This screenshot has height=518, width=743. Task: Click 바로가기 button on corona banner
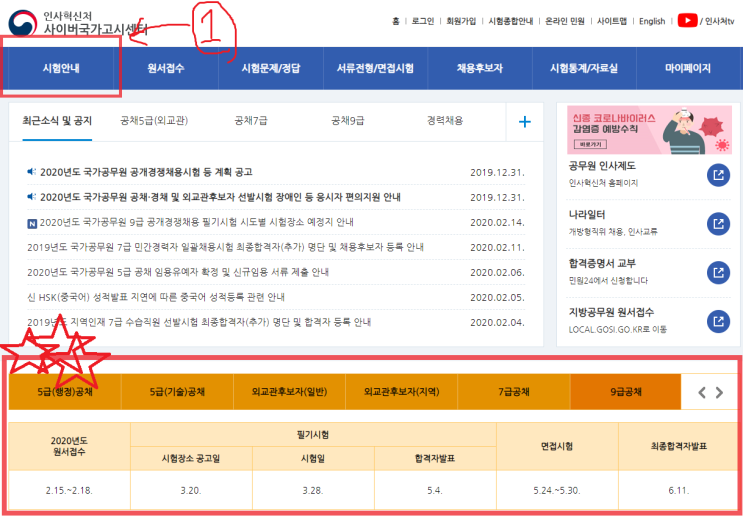pyautogui.click(x=590, y=144)
